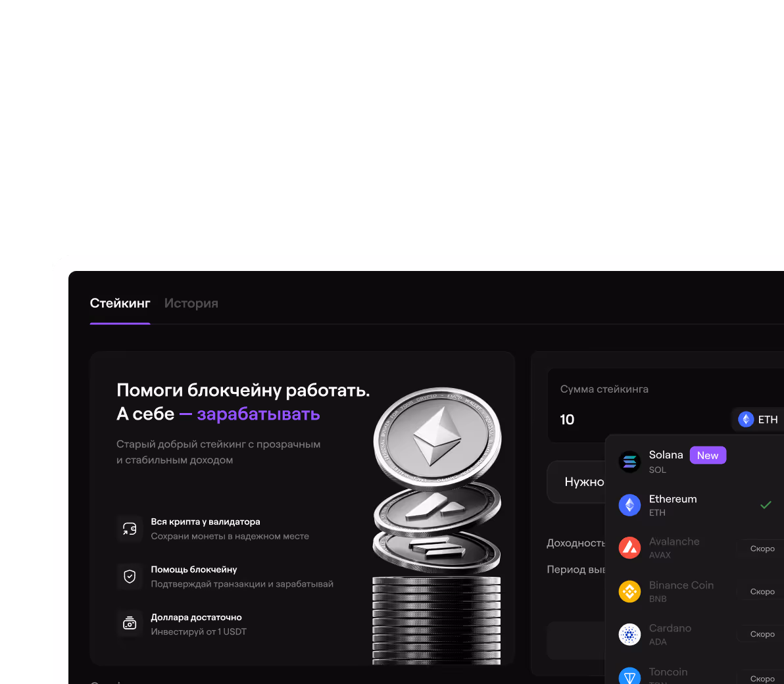Click the yellow Binance Coin logo
This screenshot has width=784, height=684.
(629, 591)
